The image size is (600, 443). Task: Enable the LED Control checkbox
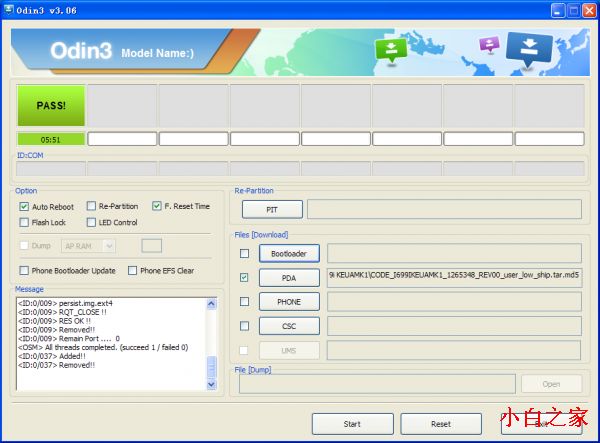(x=91, y=222)
